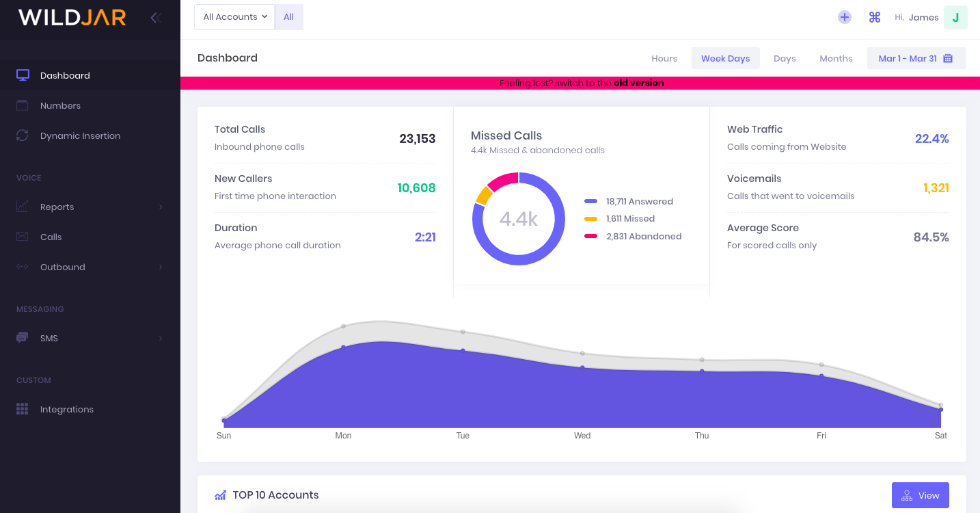Click the SMS chat bubble icon

pos(23,338)
